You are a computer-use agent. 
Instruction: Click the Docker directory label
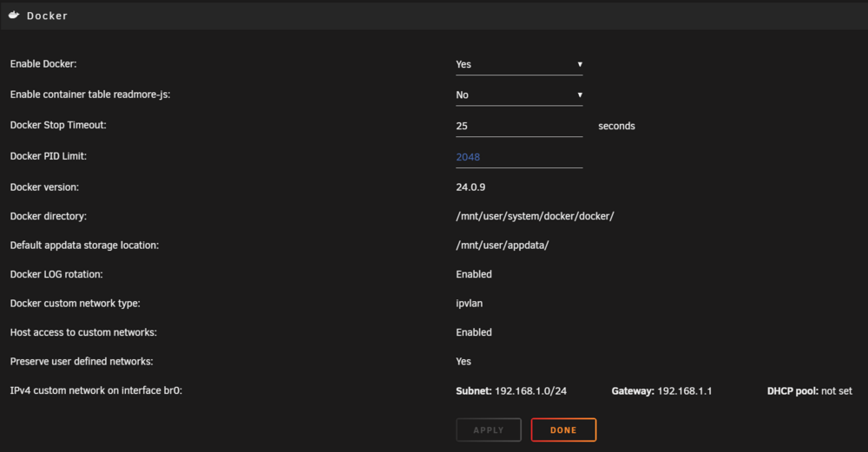click(x=48, y=216)
